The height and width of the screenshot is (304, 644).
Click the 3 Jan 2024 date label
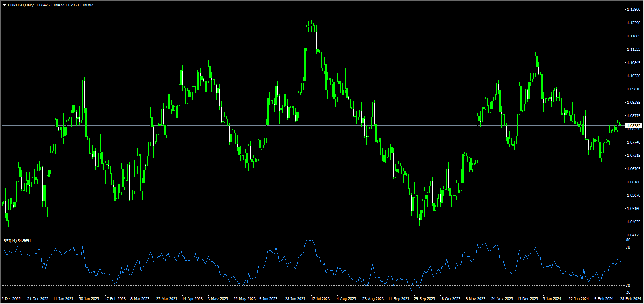(552, 299)
